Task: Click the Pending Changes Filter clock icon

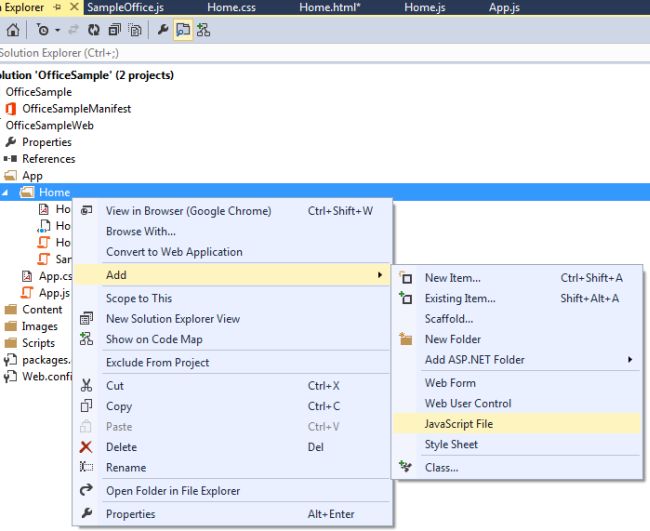Action: (x=42, y=30)
